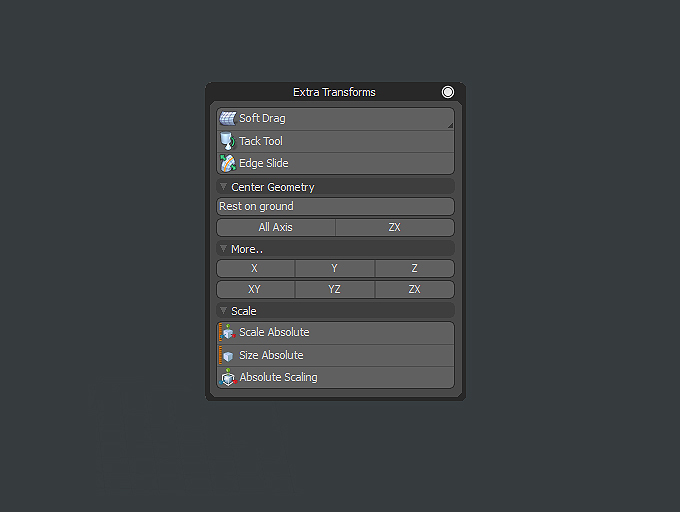The image size is (680, 512).
Task: Center geometry along Z axis
Action: (415, 268)
